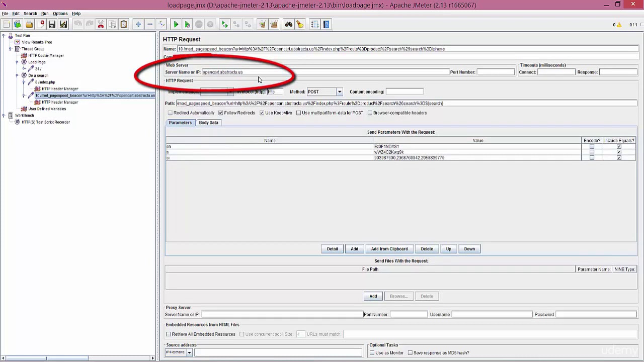Click the Help question mark toolbar icon
The image size is (644, 362).
(x=326, y=24)
